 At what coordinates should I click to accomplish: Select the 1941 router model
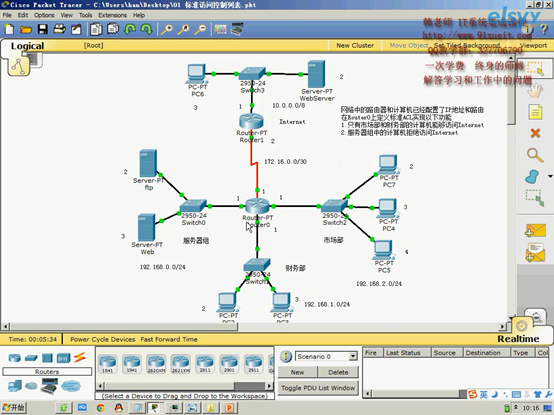pos(131,364)
